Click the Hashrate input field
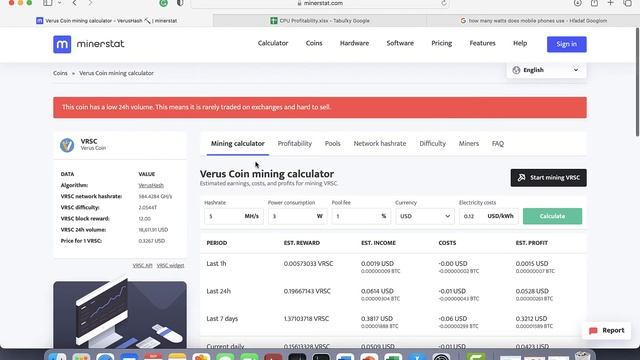Screen dimensions: 640x360 coord(233,216)
